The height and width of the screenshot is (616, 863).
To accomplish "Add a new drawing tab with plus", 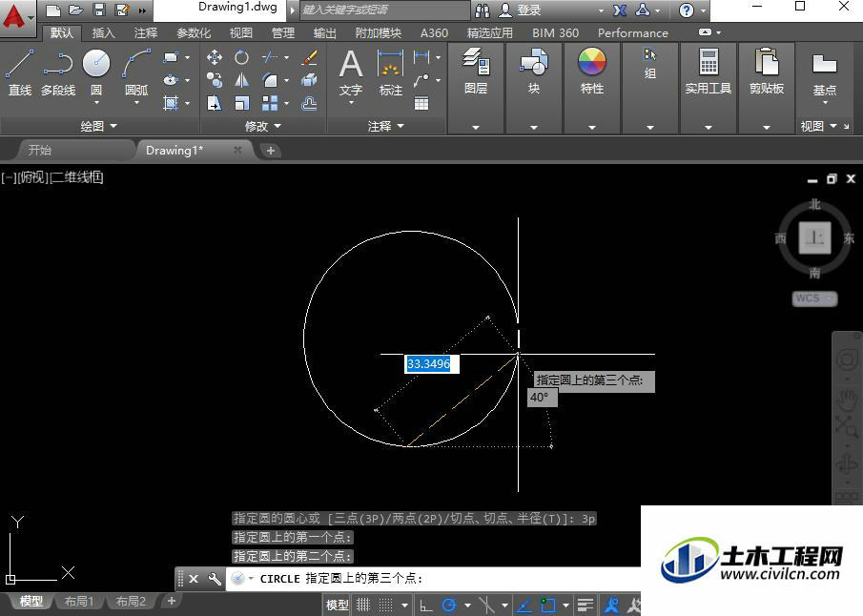I will [x=270, y=151].
